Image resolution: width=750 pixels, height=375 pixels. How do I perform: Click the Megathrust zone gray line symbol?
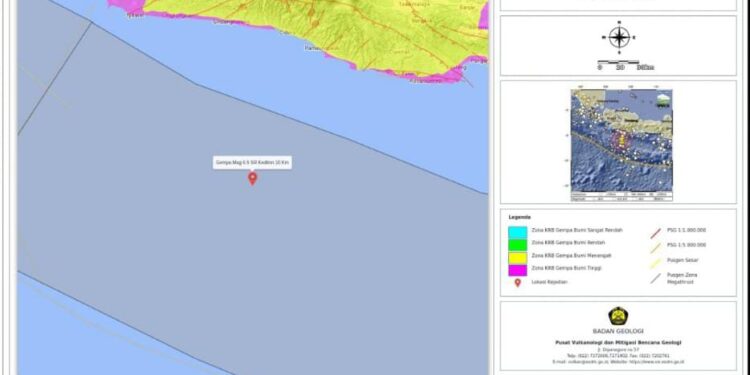(655, 278)
